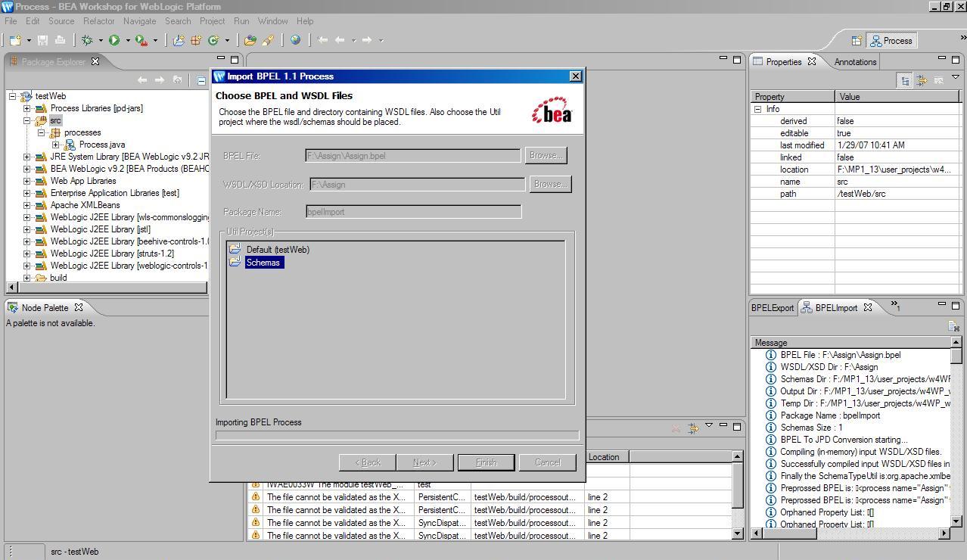The width and height of the screenshot is (967, 560).
Task: Open the Refactor menu
Action: pos(98,21)
